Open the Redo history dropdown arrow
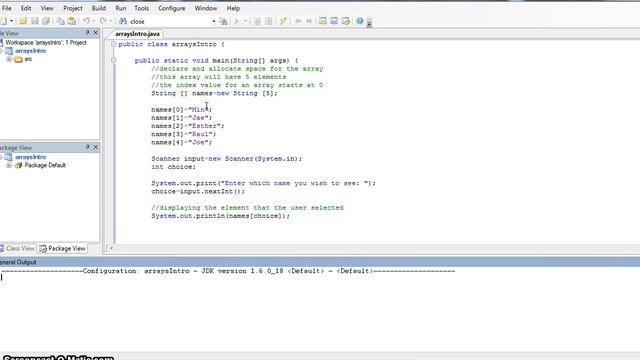The image size is (640, 360). coord(111,21)
